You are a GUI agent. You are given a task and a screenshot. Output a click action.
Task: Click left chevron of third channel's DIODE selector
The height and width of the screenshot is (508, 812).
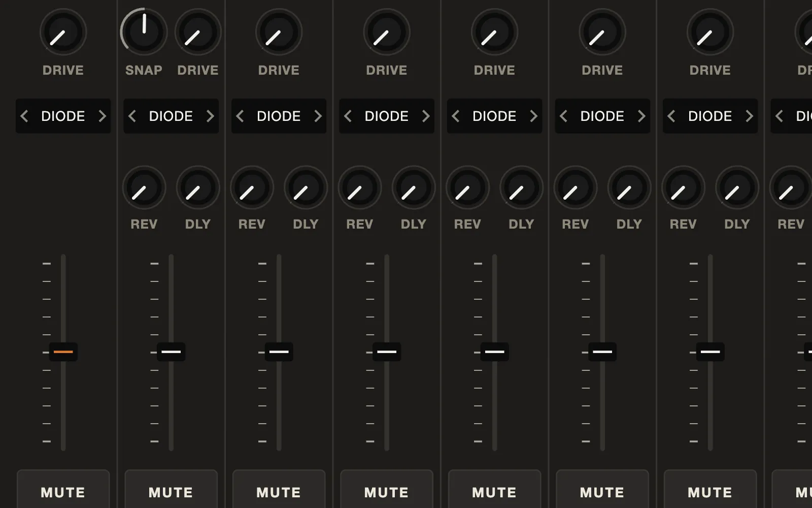pyautogui.click(x=240, y=116)
